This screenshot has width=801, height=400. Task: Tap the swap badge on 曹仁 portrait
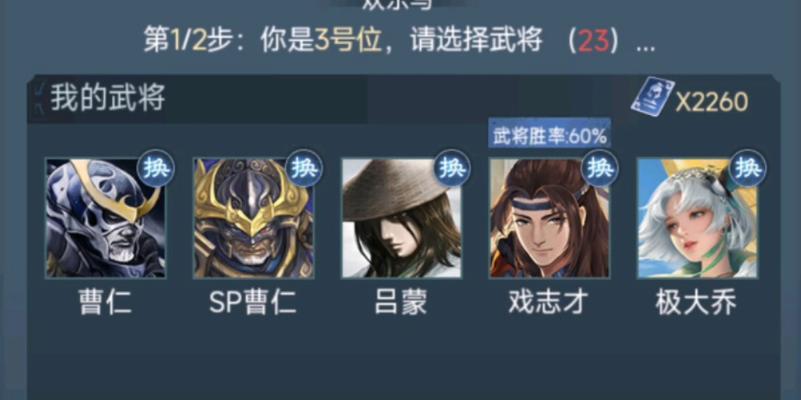156,169
